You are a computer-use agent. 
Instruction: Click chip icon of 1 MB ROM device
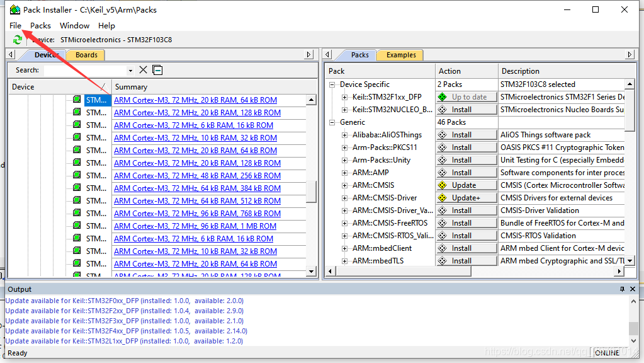[x=77, y=225]
